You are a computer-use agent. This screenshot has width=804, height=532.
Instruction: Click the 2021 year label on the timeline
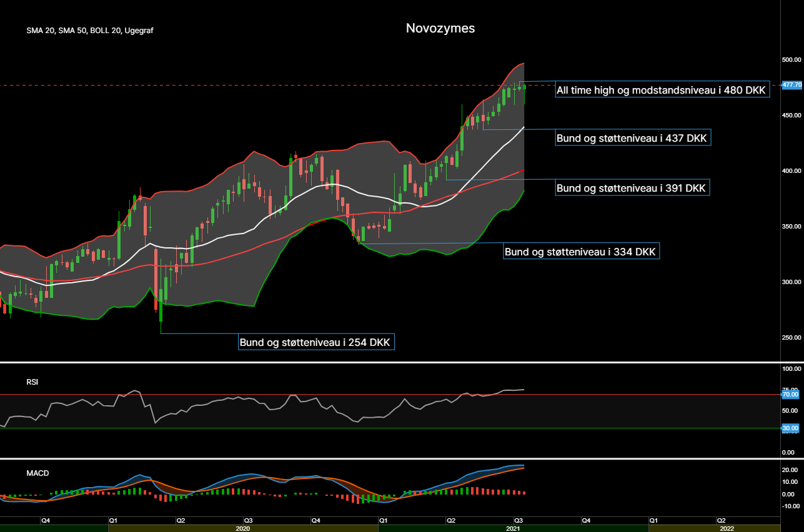point(513,528)
